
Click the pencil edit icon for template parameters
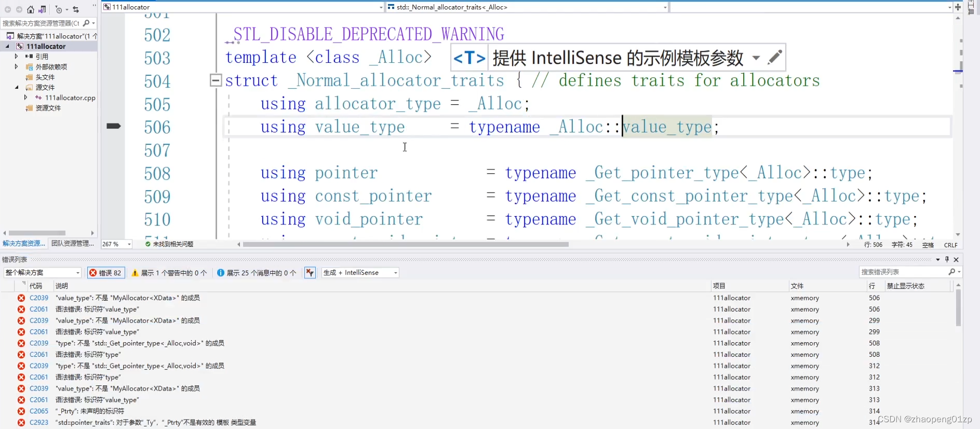pyautogui.click(x=774, y=57)
